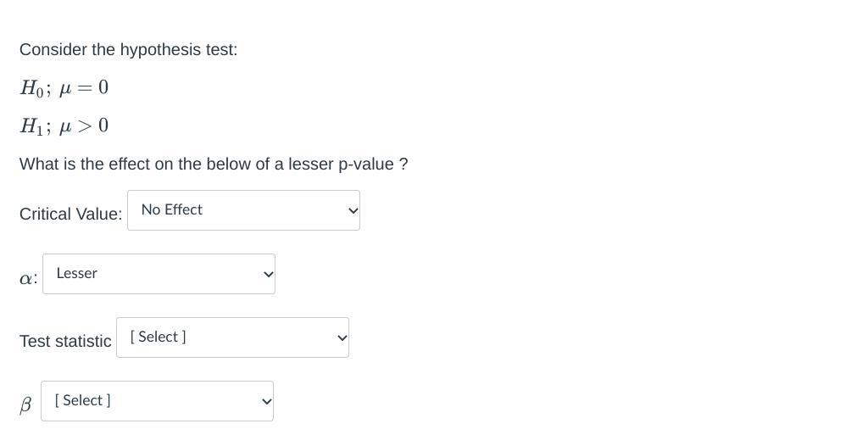Open the Critical Value dropdown

(x=243, y=210)
